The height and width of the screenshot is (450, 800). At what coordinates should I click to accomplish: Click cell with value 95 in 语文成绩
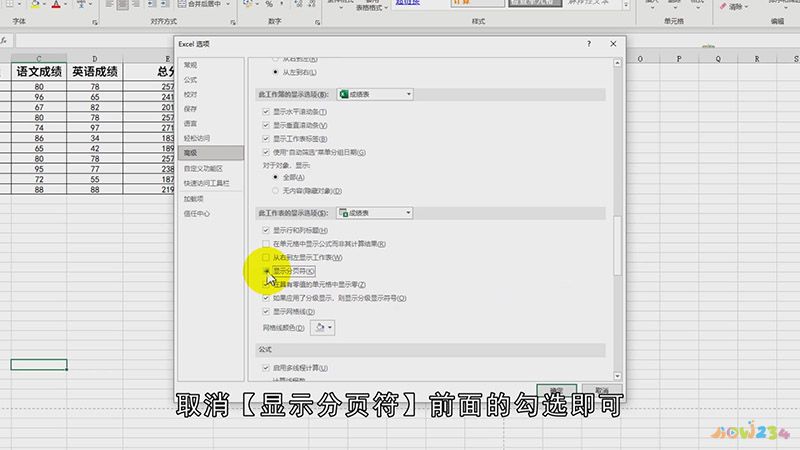click(39, 169)
